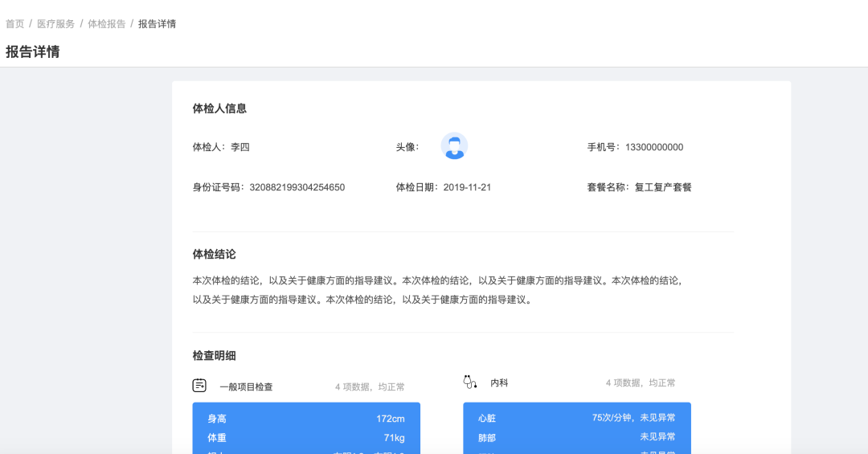Click the 检查明细 section heading

(214, 355)
